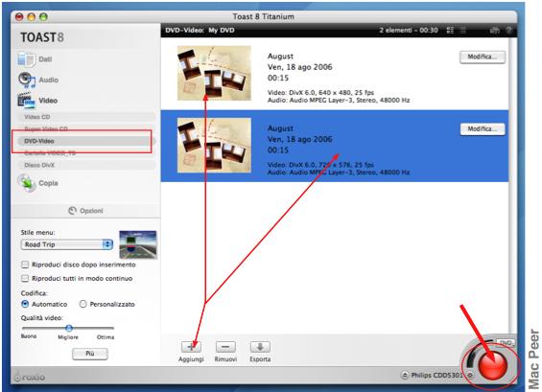Toggle Riproduci tutti in modo continuo
542x392 pixels.
[x=25, y=278]
